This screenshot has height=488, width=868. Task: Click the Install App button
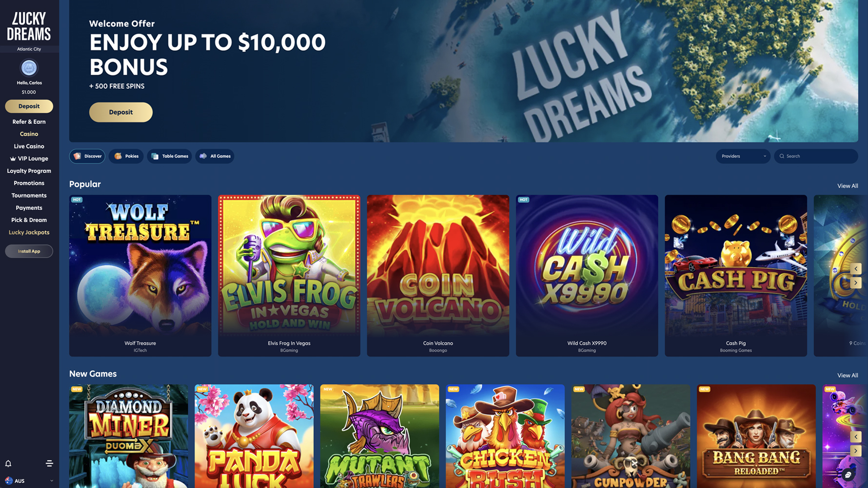point(29,251)
